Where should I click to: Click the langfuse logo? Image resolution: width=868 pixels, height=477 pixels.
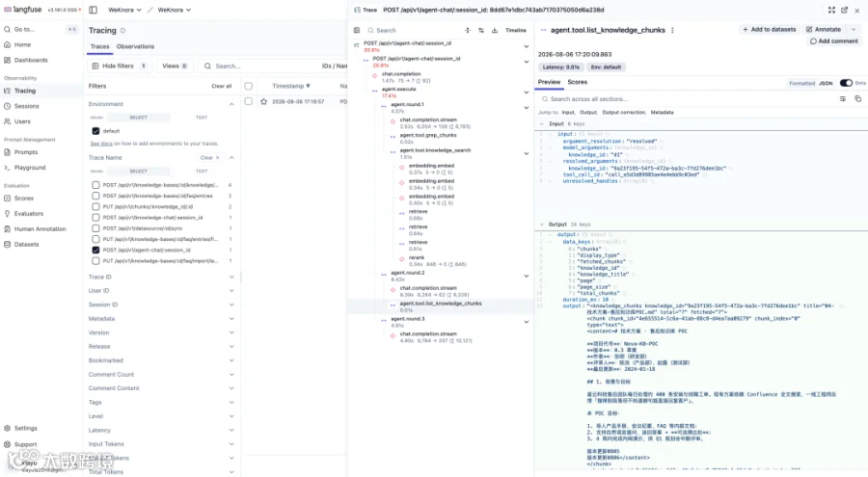[23, 10]
